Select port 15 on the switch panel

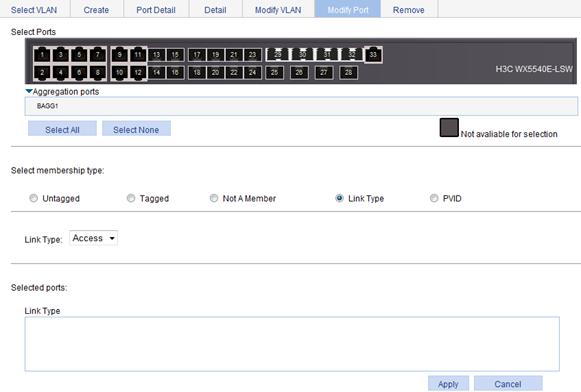(175, 55)
